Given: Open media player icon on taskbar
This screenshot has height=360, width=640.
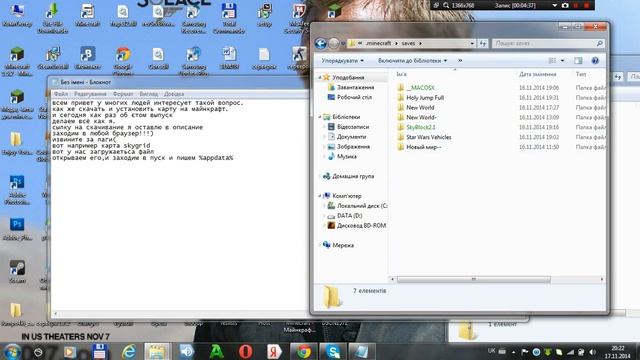Looking at the screenshot, I should (x=69, y=351).
